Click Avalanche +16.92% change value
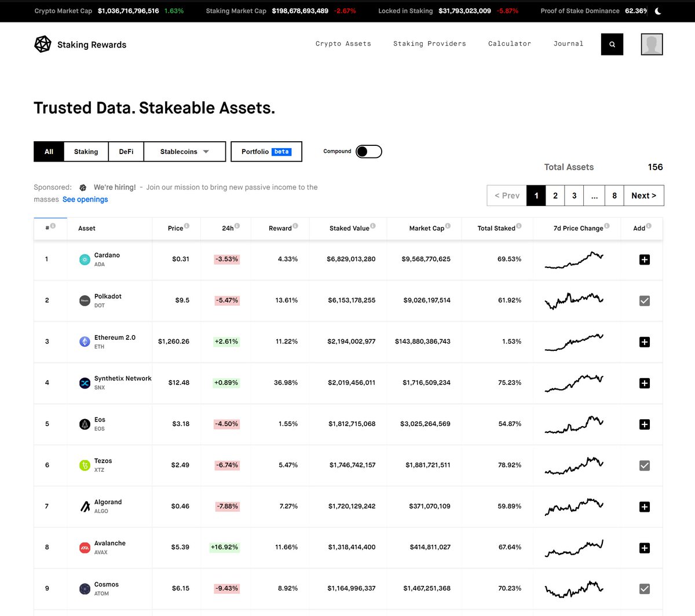 [x=225, y=547]
